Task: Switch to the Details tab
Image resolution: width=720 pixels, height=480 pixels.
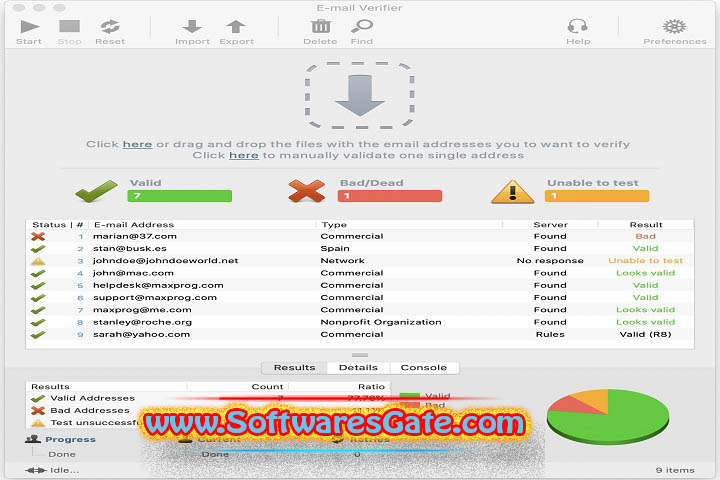Action: pyautogui.click(x=358, y=367)
